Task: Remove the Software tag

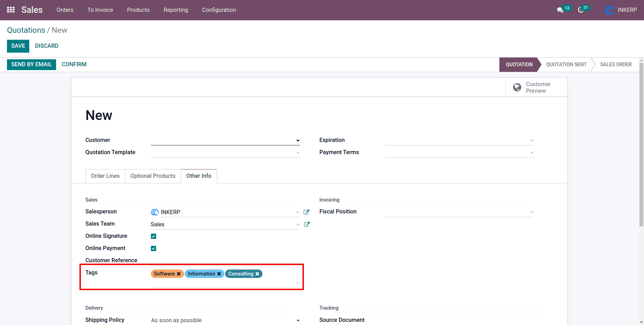Action: tap(179, 274)
